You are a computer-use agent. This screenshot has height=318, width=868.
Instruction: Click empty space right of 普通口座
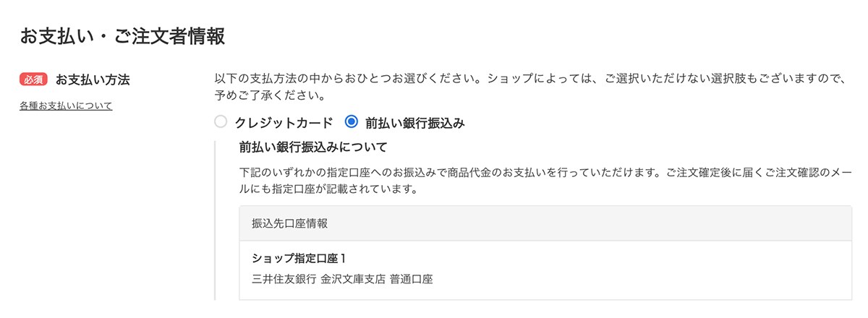(x=637, y=278)
